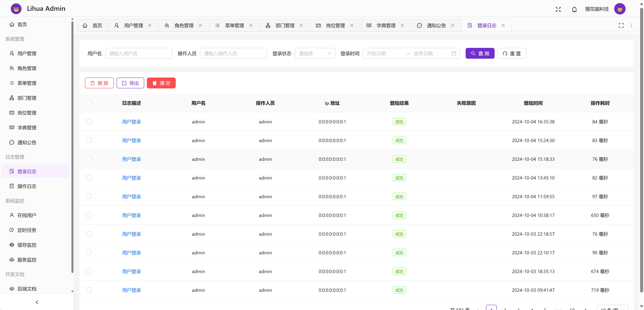Close the 登录日志 tab
The height and width of the screenshot is (310, 644).
pyautogui.click(x=503, y=25)
